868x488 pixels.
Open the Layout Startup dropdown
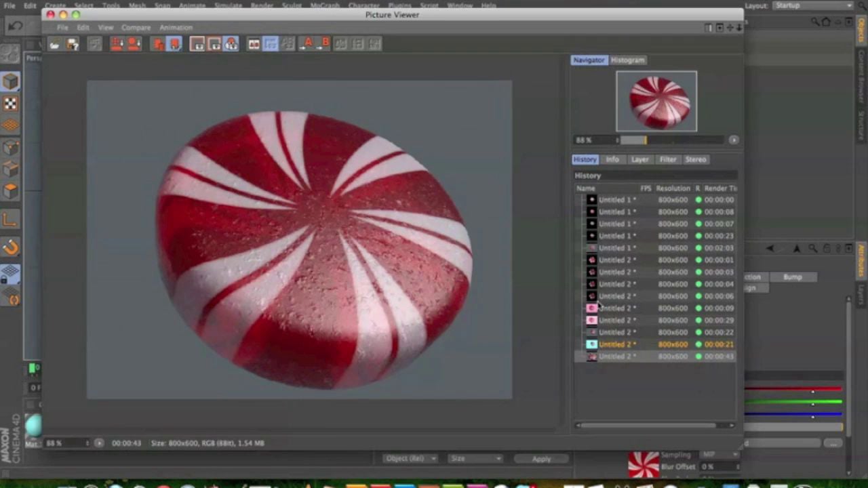click(812, 5)
